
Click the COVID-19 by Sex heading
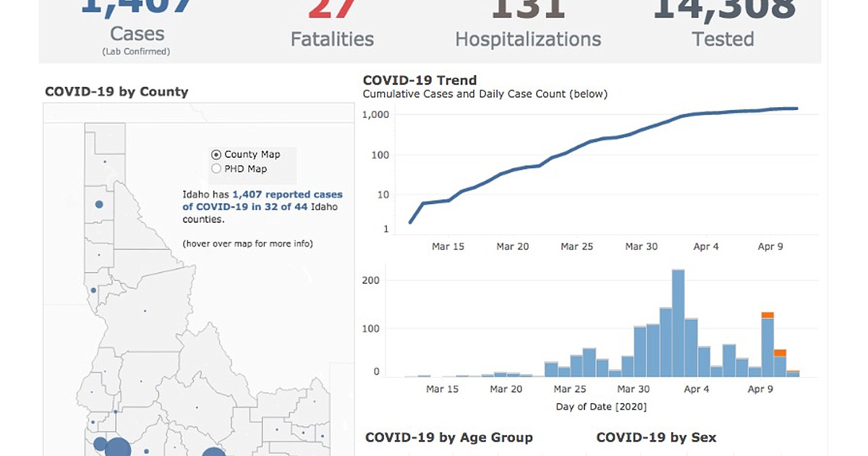tap(656, 437)
